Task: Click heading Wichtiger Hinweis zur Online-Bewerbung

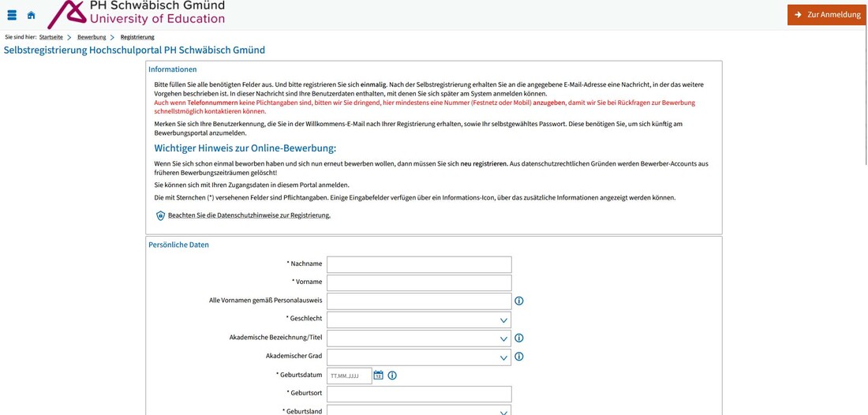Action: pyautogui.click(x=245, y=149)
